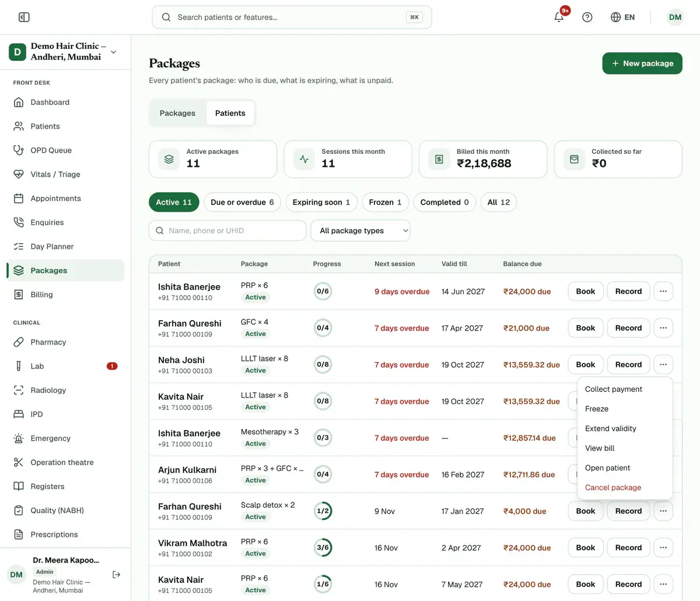This screenshot has height=601, width=700.
Task: Open more options for Vikram Malhotra
Action: [x=663, y=548]
